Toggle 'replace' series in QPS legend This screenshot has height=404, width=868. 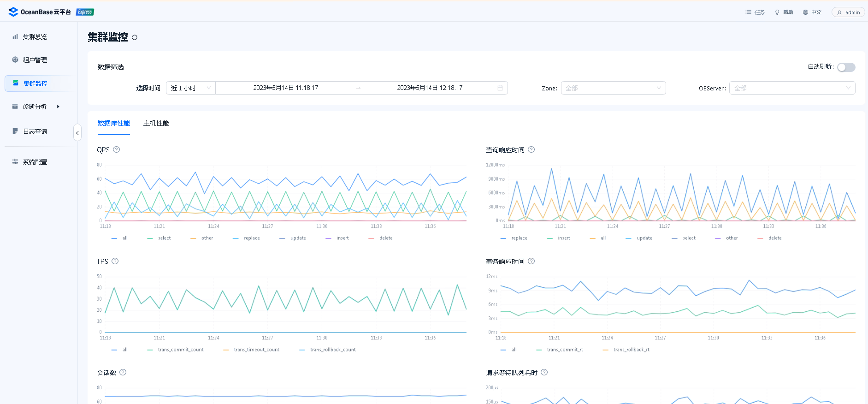pyautogui.click(x=247, y=238)
